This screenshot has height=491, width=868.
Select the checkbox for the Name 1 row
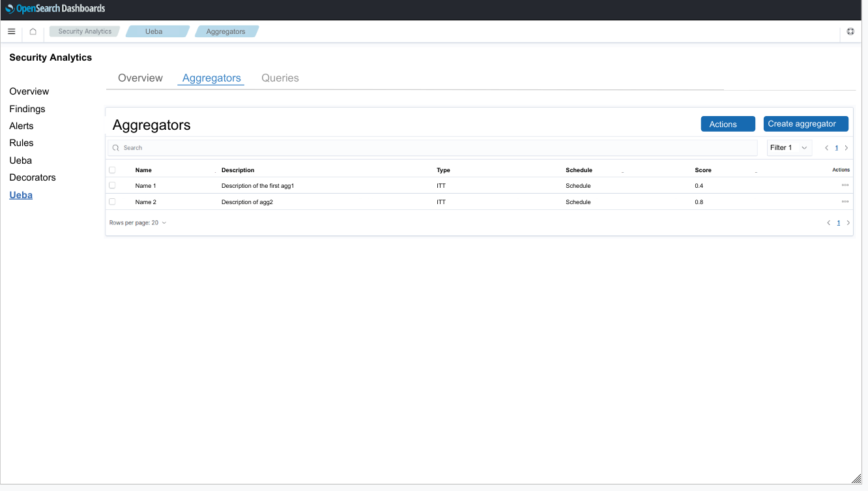[111, 185]
